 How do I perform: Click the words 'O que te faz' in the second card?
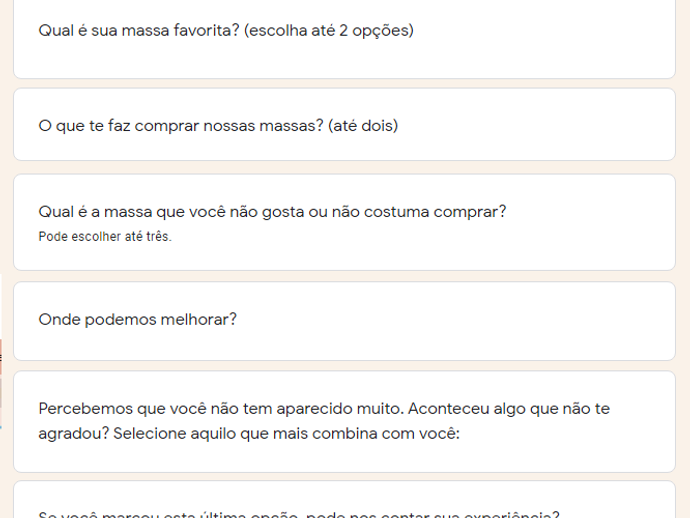tap(84, 126)
